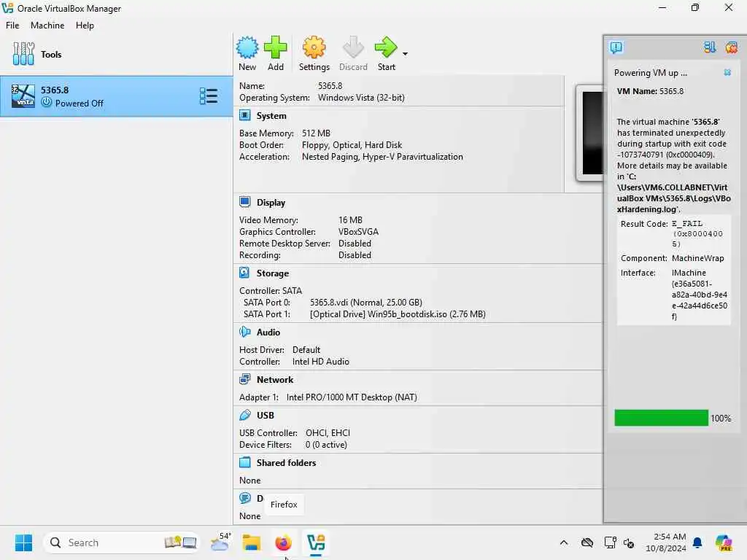Click the taskbar Search box
The width and height of the screenshot is (747, 560).
(x=121, y=542)
